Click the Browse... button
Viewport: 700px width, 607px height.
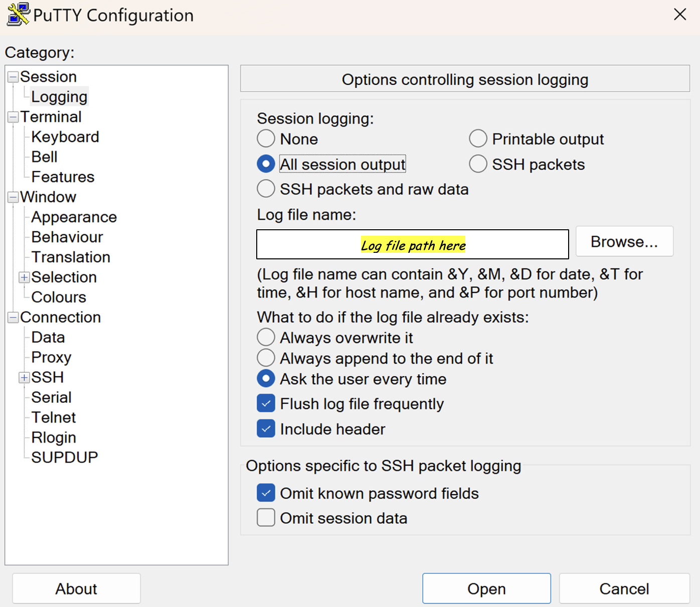pyautogui.click(x=624, y=242)
